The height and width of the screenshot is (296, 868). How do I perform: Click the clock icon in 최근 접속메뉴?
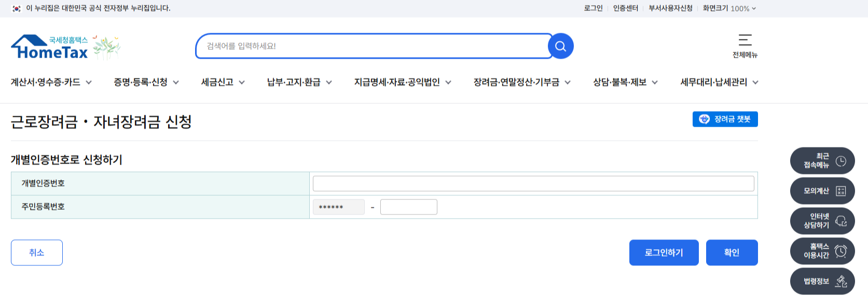pos(841,161)
